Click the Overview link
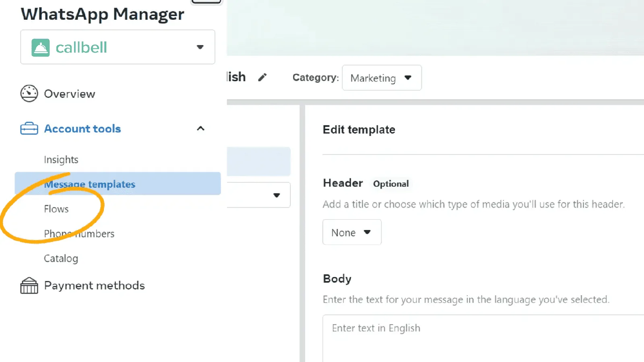The width and height of the screenshot is (644, 362). tap(70, 94)
